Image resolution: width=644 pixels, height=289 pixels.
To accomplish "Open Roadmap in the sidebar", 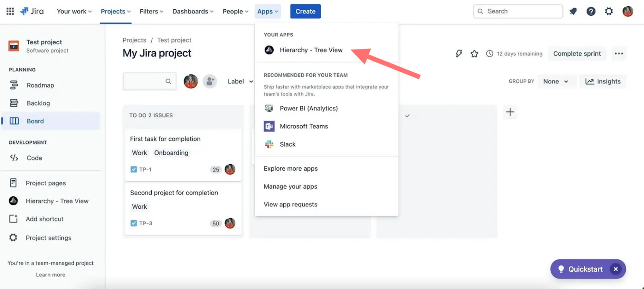I will click(51, 85).
